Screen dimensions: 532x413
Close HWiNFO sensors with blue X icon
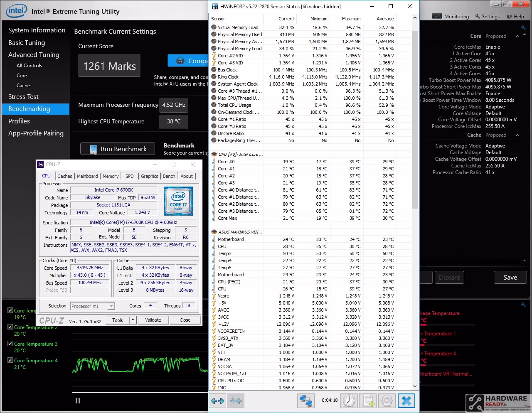tap(406, 401)
